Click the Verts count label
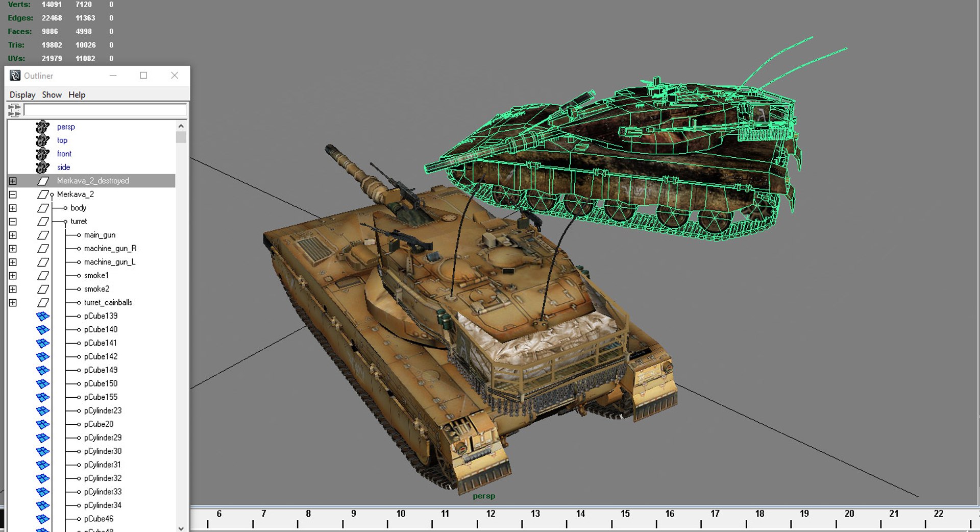This screenshot has height=532, width=980. tap(19, 5)
